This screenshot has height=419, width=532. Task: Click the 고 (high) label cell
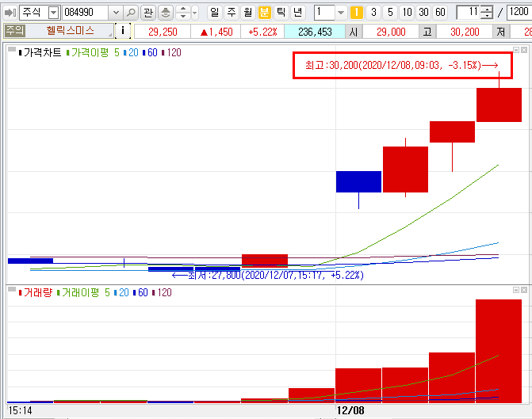pos(427,32)
